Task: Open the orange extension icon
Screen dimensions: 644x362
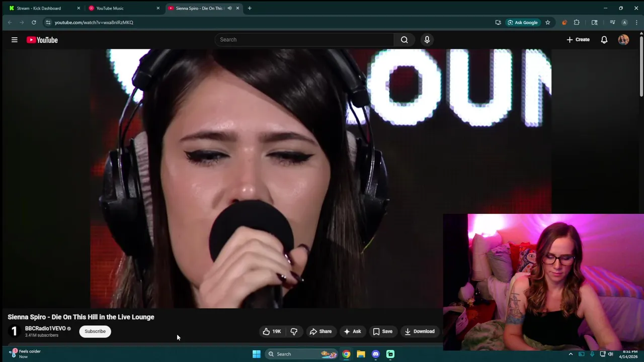Action: pyautogui.click(x=564, y=22)
